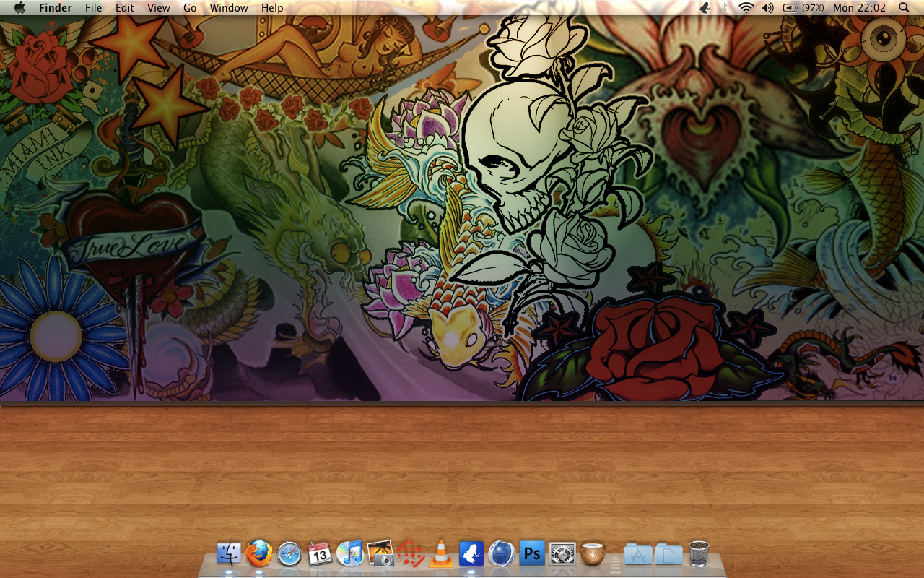Open battery status menu

pyautogui.click(x=791, y=7)
